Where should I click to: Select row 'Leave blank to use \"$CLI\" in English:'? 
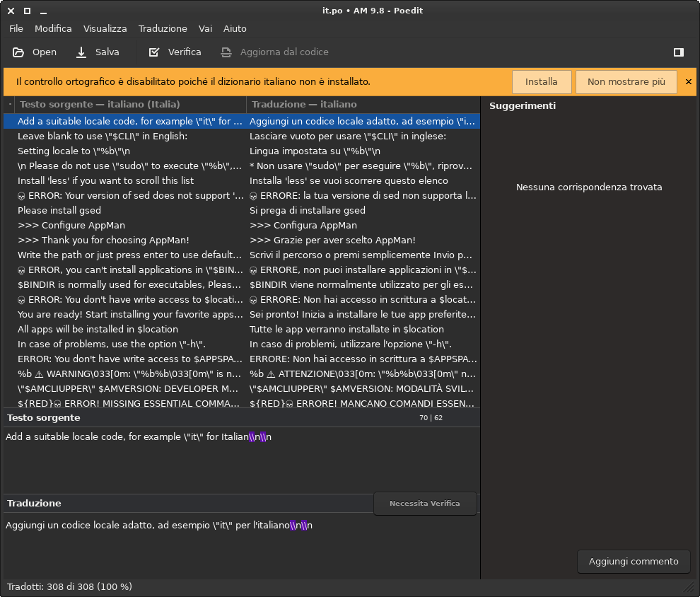(242, 137)
